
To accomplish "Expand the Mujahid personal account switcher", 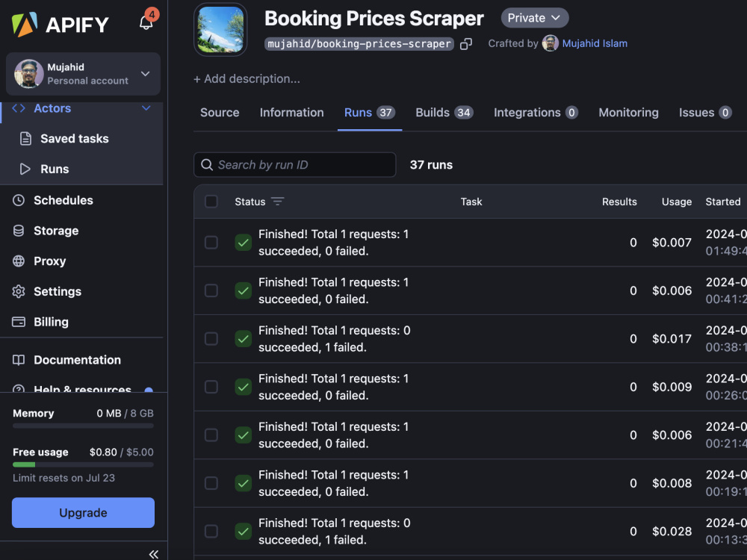I will click(83, 74).
